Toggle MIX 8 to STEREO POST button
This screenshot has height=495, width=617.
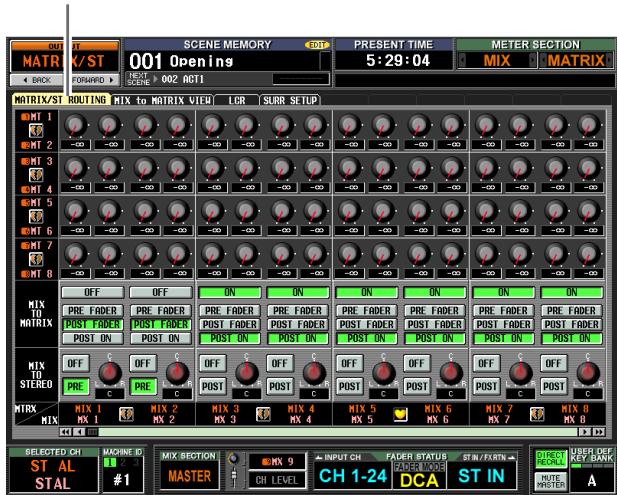[554, 386]
